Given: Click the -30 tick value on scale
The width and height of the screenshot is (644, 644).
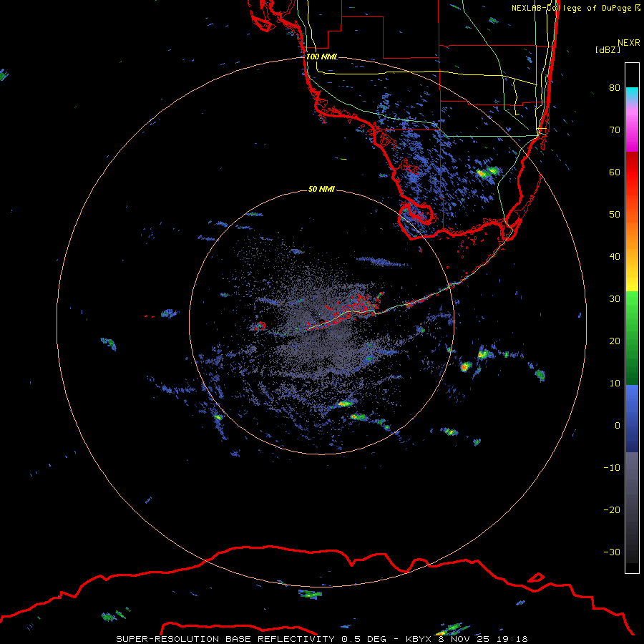Looking at the screenshot, I should coord(612,552).
